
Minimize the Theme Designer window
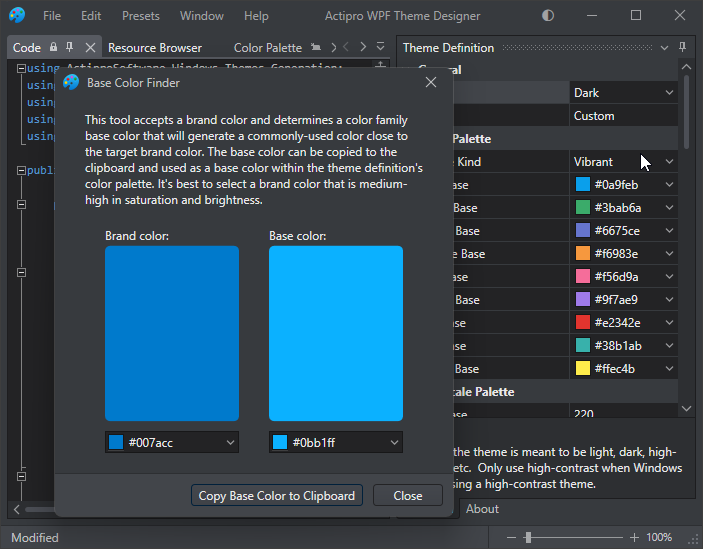point(592,16)
